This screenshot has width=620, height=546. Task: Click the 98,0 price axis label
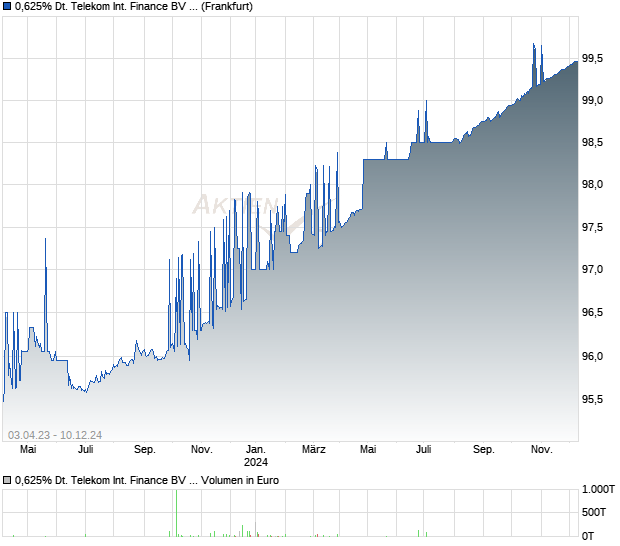pos(592,185)
